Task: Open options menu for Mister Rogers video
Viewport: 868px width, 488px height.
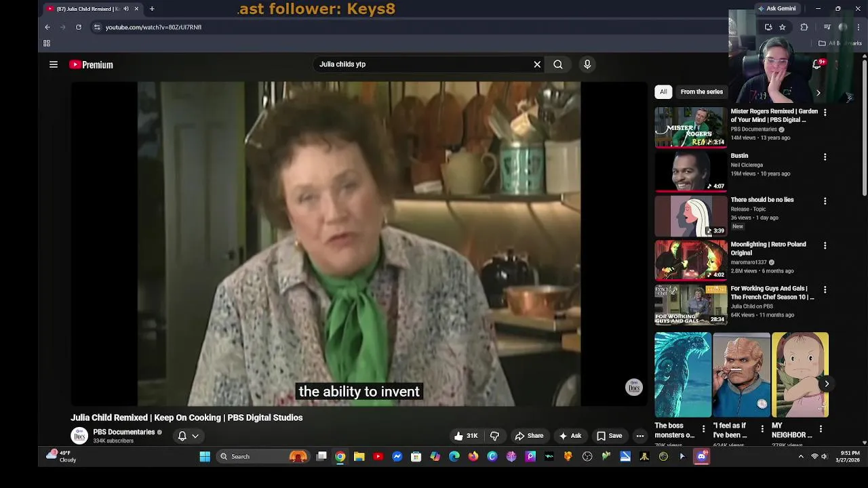Action: point(825,113)
